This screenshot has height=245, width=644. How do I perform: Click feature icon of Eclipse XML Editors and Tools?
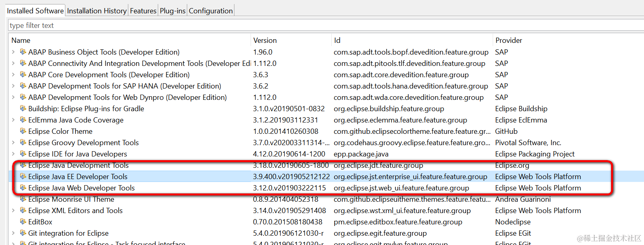pos(23,210)
